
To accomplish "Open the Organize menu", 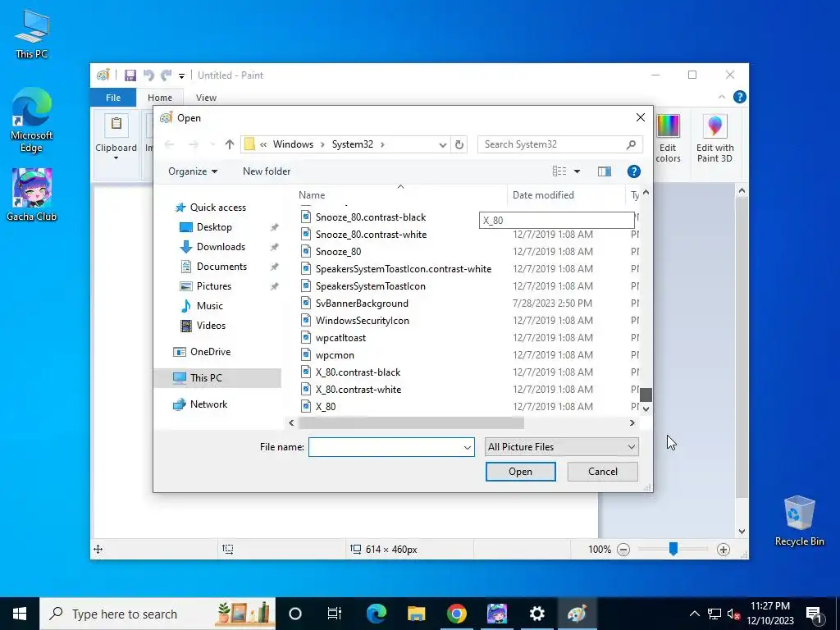I will 192,171.
